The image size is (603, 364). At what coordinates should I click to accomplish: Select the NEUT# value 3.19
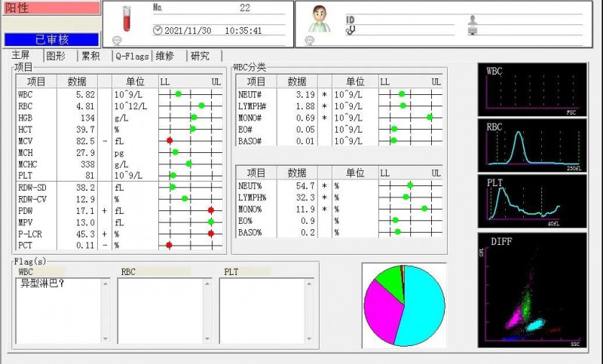click(305, 94)
